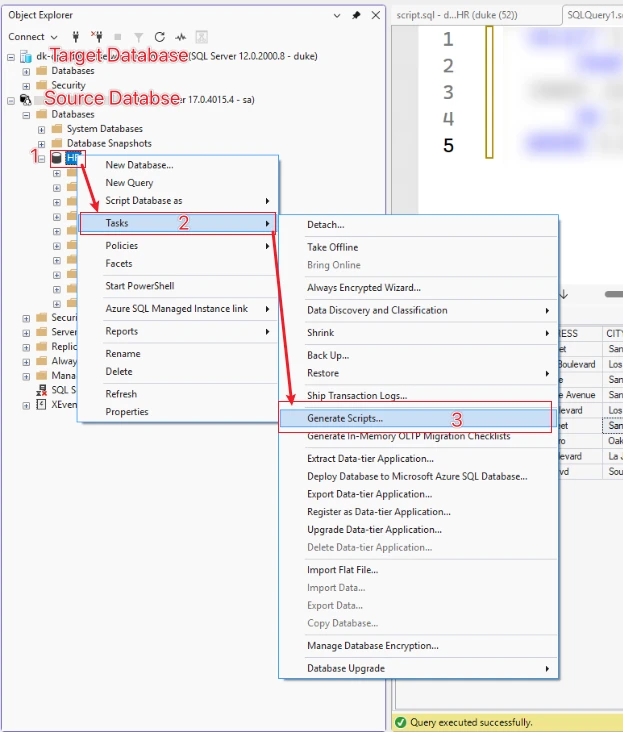The width and height of the screenshot is (623, 732).
Task: Click the Activity Monitor pulse icon
Action: point(181,37)
